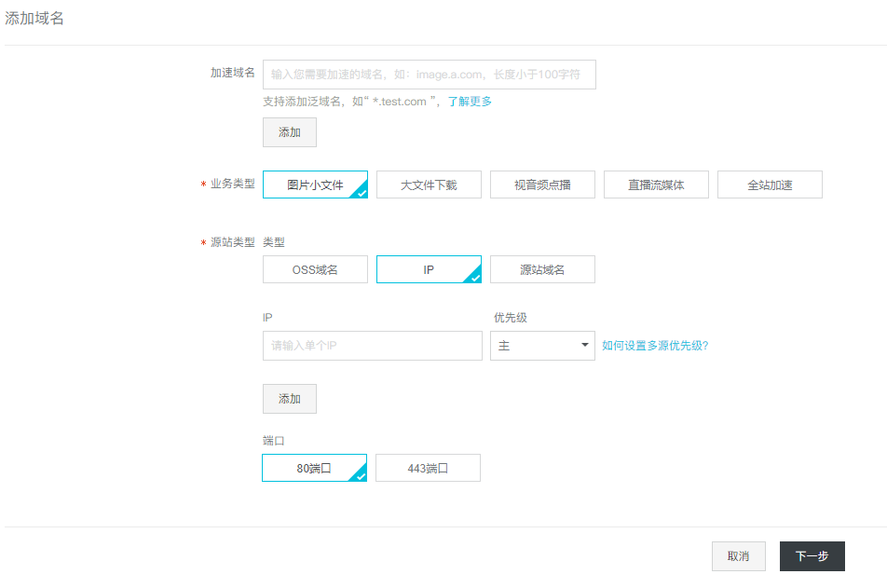887x588 pixels.
Task: Click 添加 button below the domain field
Action: click(x=289, y=132)
